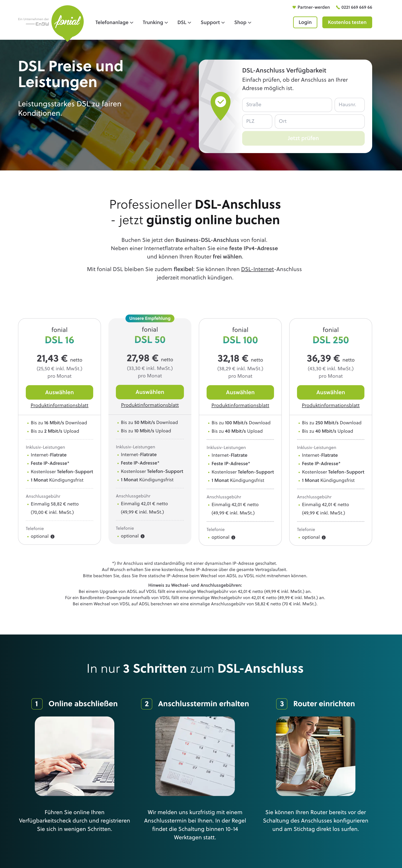Click the Login button
Screen dimensions: 402x868
(x=305, y=22)
